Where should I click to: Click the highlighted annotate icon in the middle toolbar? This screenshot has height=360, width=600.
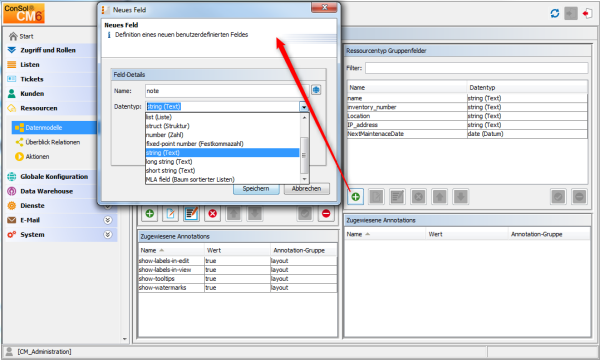pyautogui.click(x=191, y=213)
